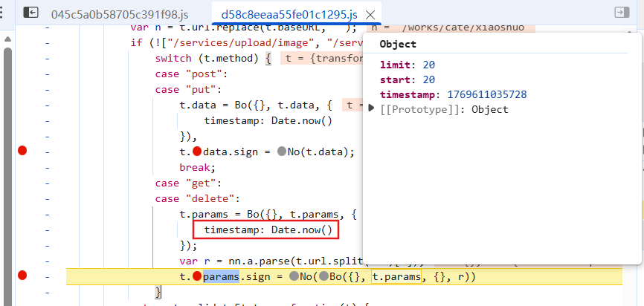Click the highlighted 'params' token on the paused line
Image resolution: width=644 pixels, height=306 pixels.
point(221,276)
